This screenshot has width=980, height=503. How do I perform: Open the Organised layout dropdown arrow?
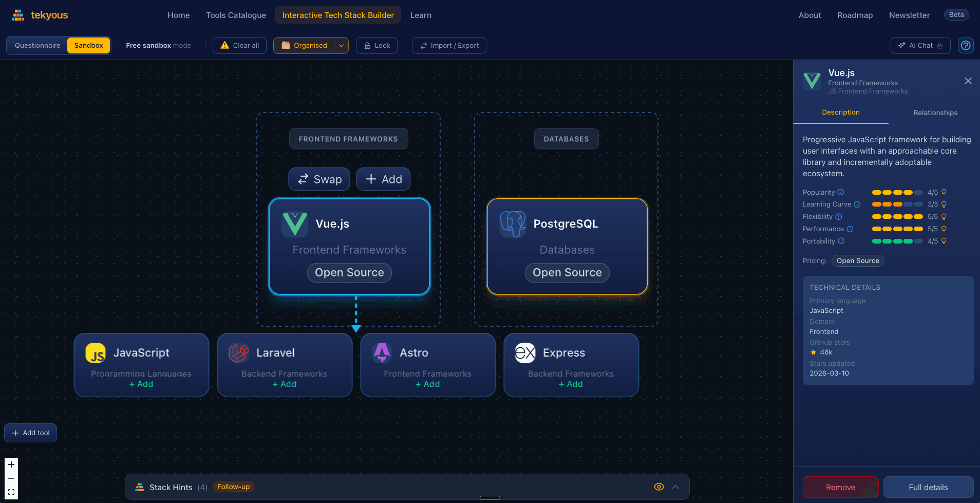342,45
